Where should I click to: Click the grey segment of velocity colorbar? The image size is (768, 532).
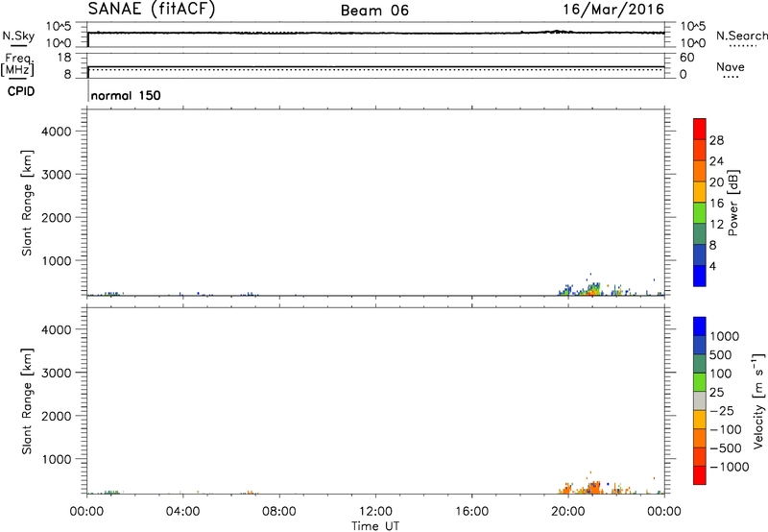[x=700, y=401]
